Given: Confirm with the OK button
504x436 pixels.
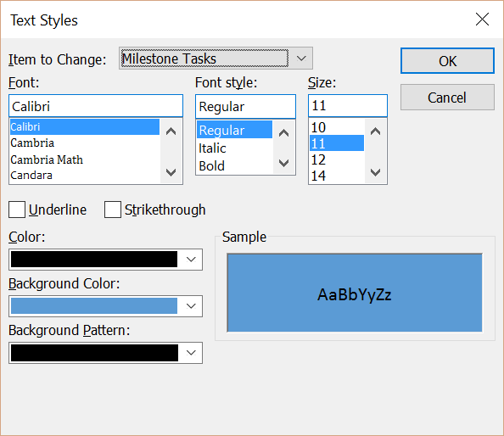Looking at the screenshot, I should tap(447, 61).
